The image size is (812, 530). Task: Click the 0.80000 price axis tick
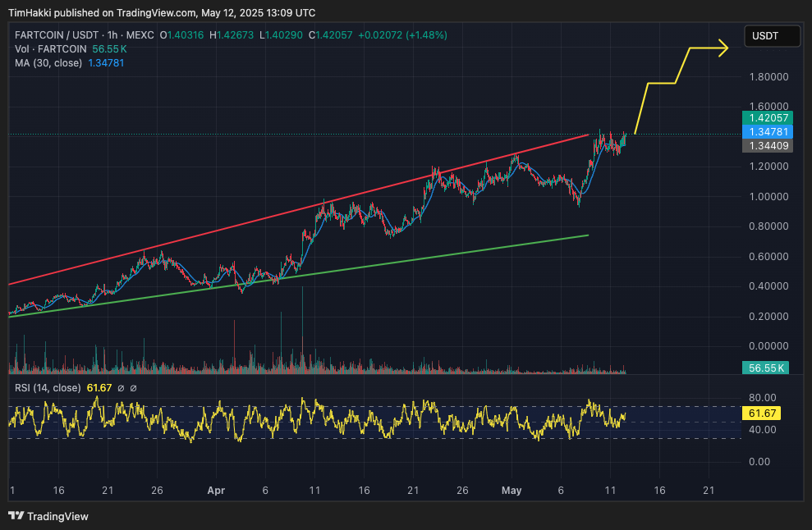tap(768, 226)
